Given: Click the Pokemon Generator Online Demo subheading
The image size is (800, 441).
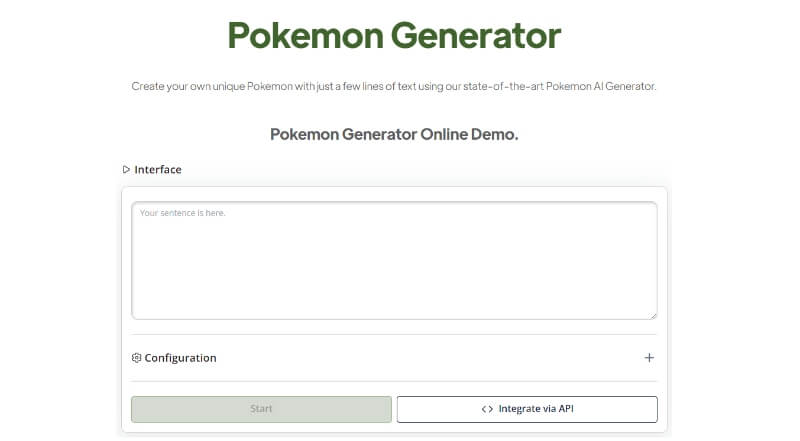Looking at the screenshot, I should click(394, 134).
